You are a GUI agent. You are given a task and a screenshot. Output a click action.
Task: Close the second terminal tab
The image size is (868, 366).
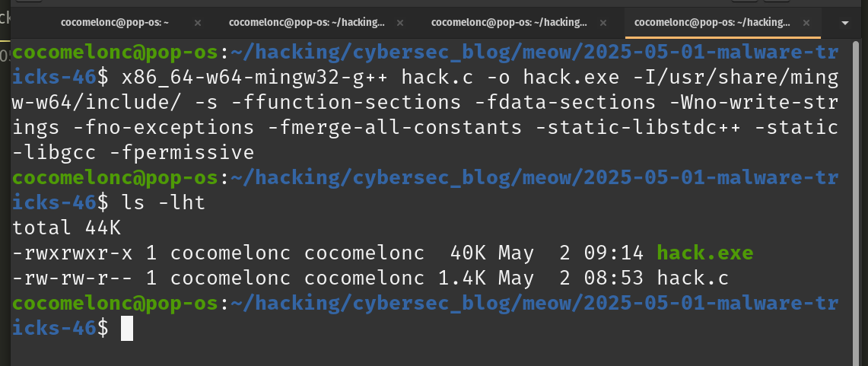point(400,23)
